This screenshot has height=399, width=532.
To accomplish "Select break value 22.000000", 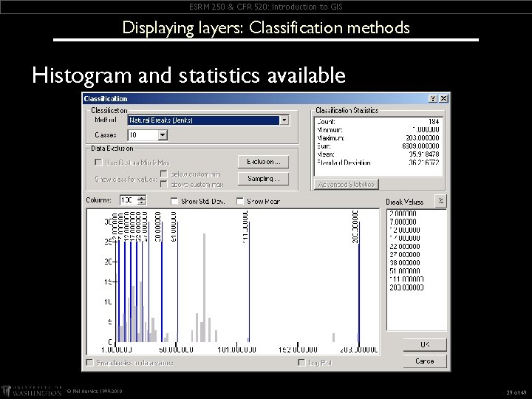I will pyautogui.click(x=405, y=246).
